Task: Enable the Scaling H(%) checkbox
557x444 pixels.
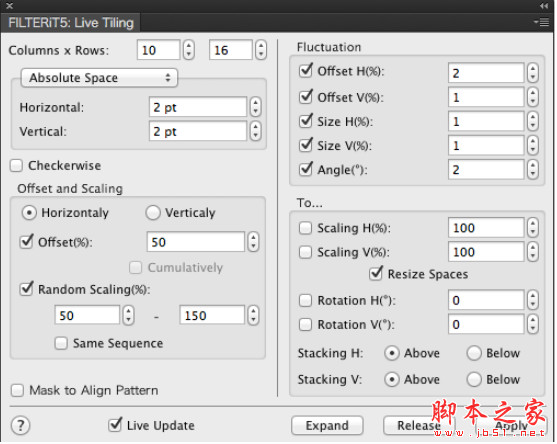Action: click(305, 228)
